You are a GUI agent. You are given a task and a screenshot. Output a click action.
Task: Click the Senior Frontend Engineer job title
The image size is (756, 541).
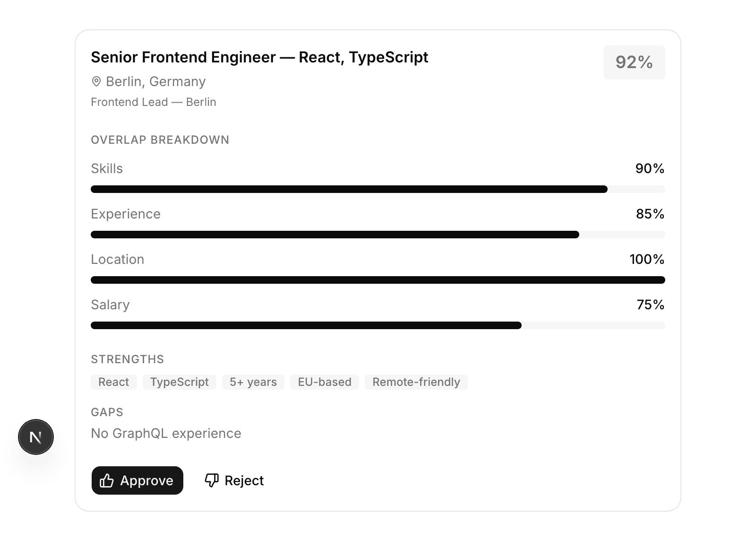point(259,57)
